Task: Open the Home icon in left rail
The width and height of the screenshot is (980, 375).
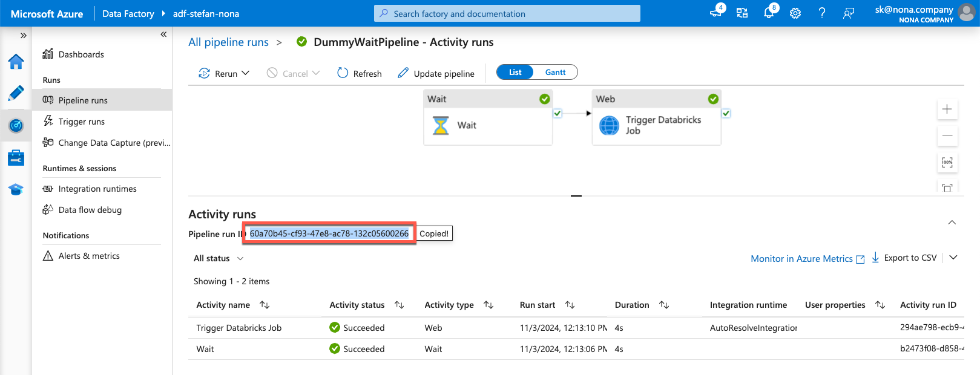Action: (16, 62)
